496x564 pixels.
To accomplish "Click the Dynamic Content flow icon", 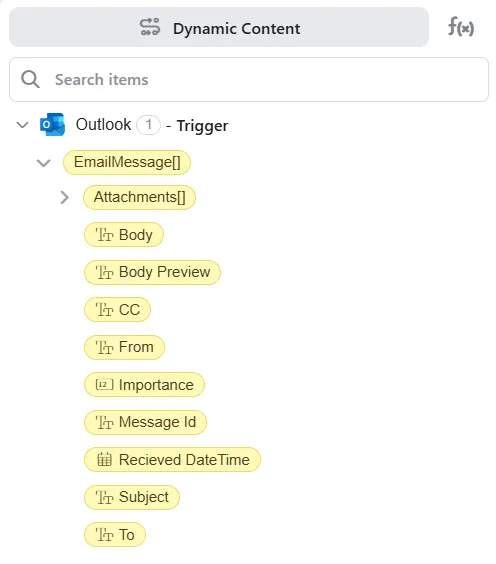I will pyautogui.click(x=150, y=27).
